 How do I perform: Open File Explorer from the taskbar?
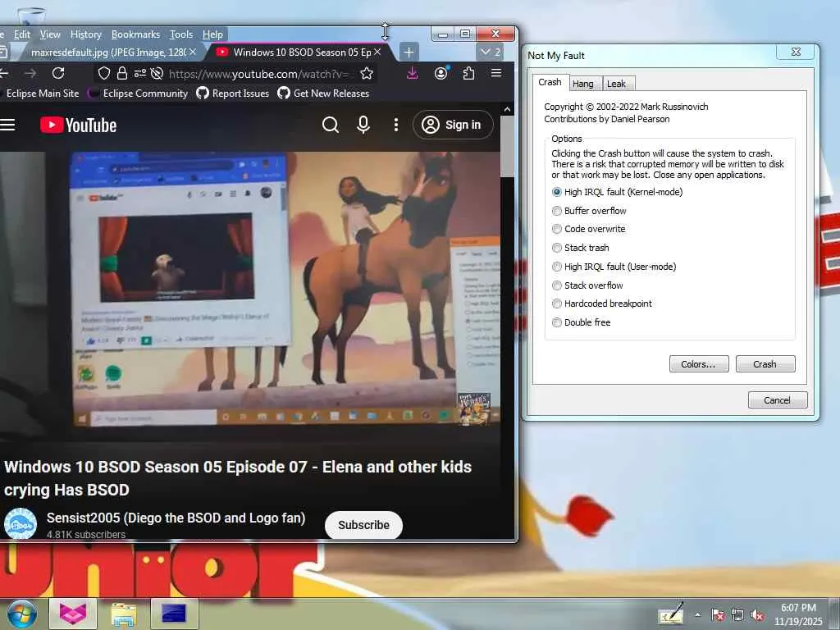pyautogui.click(x=124, y=614)
